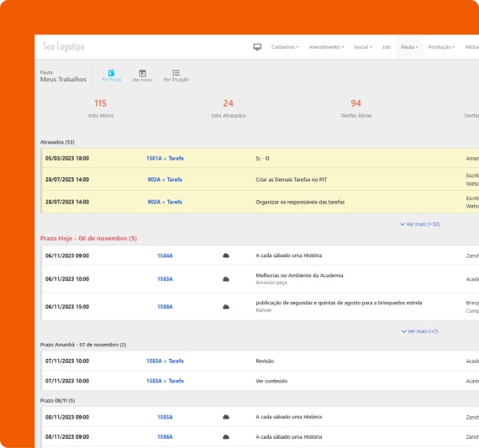Click the Prazo Amanhã - 07 de novembro header

(x=83, y=345)
